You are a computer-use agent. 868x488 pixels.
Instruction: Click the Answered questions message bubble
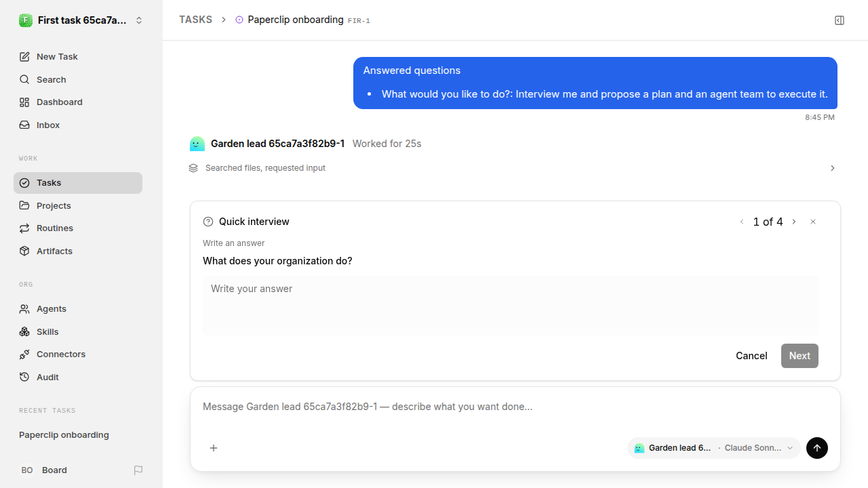coord(595,83)
